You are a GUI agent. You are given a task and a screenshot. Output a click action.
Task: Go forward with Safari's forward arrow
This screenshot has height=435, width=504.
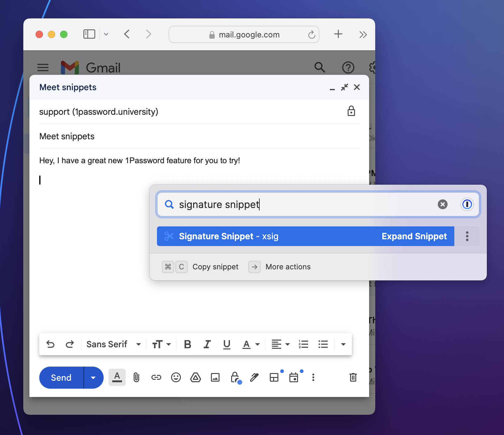tap(149, 34)
